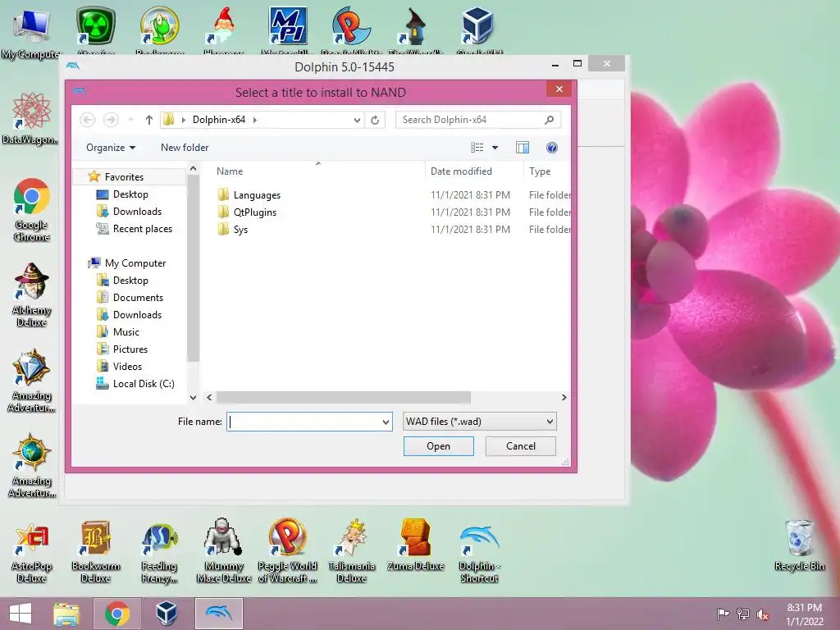This screenshot has width=840, height=630.
Task: Open the WAD files type dropdown
Action: [479, 422]
